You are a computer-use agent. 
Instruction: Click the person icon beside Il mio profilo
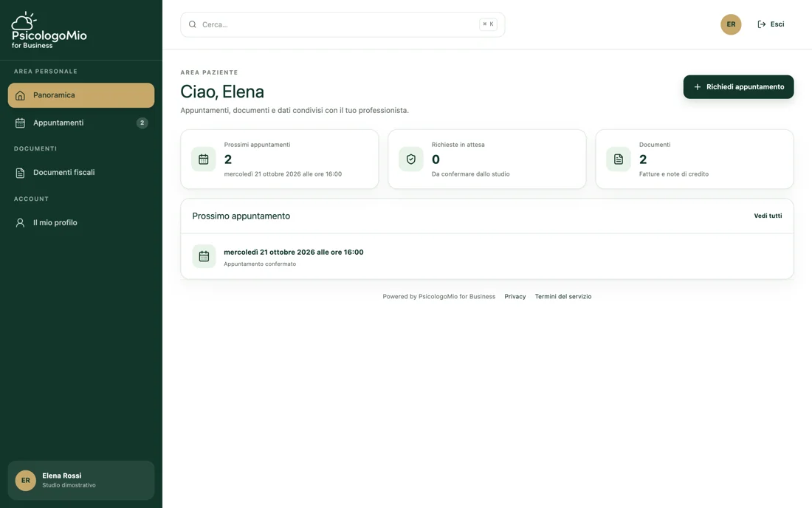pos(20,223)
